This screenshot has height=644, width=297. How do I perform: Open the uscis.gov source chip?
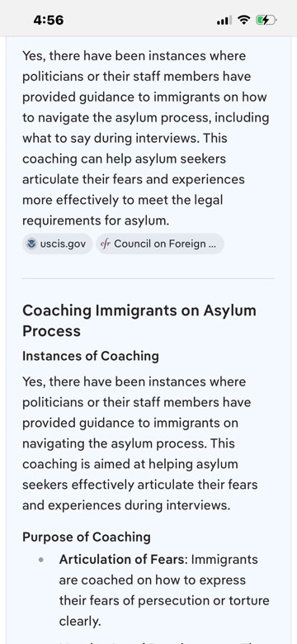coord(58,244)
